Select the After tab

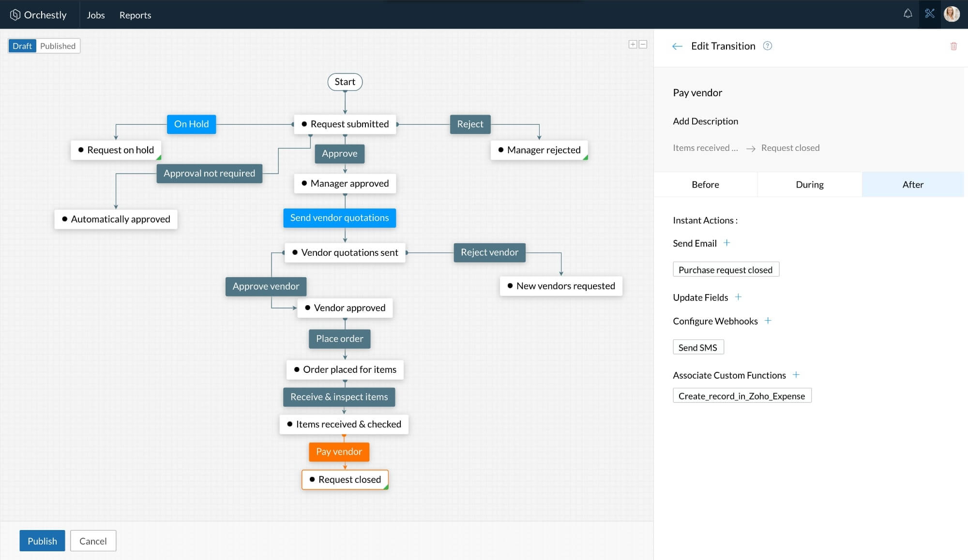pos(913,184)
